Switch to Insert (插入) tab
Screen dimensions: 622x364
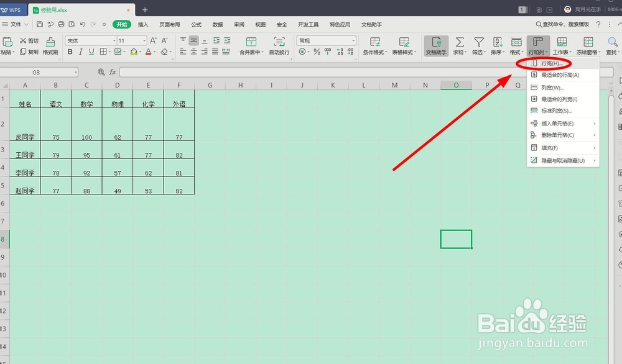(143, 25)
